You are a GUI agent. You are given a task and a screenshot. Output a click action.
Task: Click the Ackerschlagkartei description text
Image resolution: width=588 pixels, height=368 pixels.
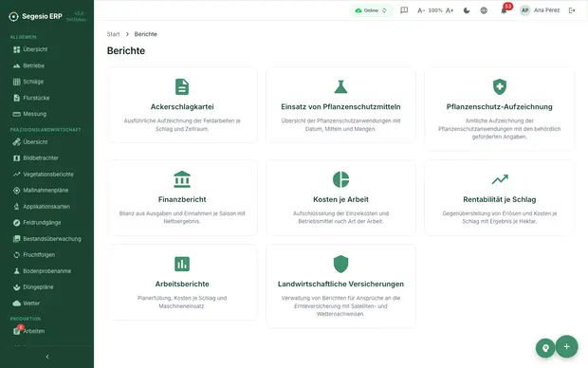182,125
